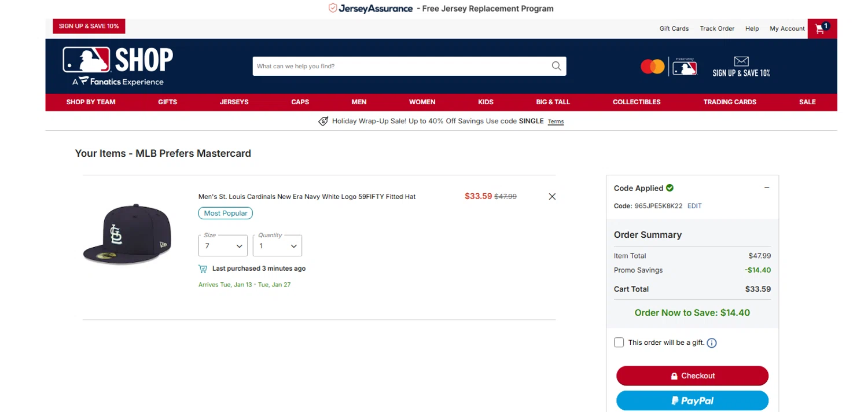
Task: Click the MLB logo beside Mastercard
Action: coord(685,68)
